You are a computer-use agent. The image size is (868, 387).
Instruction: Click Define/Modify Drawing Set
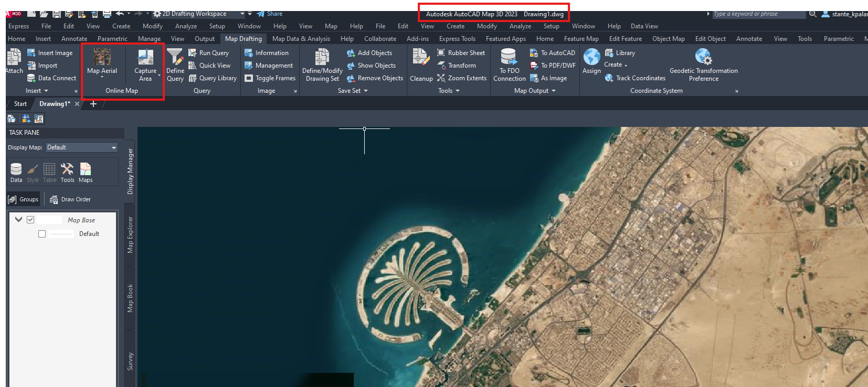(x=322, y=65)
